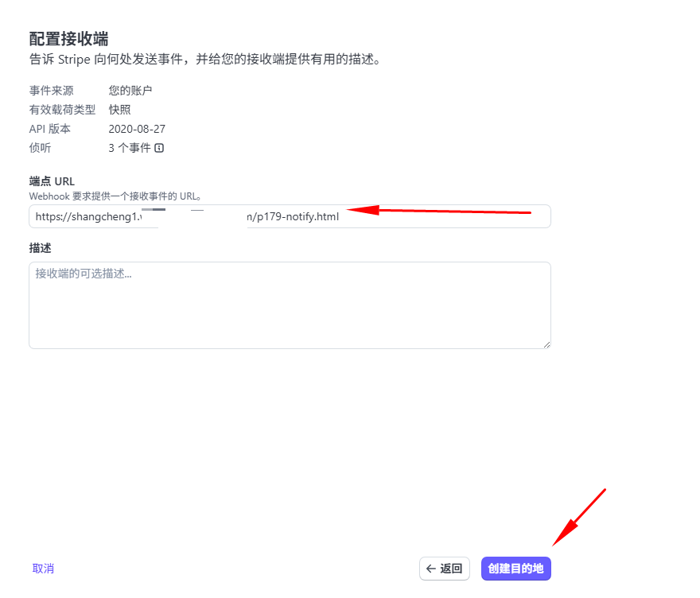Click the 侦听 label
The height and width of the screenshot is (598, 700).
[41, 148]
